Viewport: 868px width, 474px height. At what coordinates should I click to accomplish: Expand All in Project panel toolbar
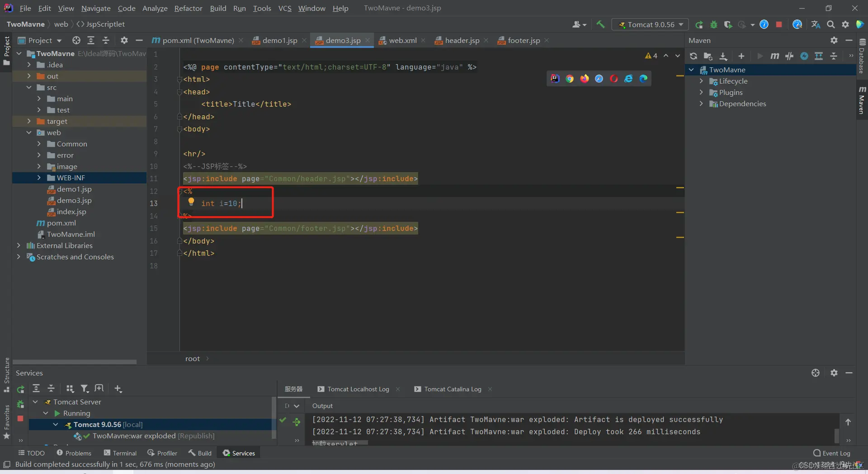[91, 40]
